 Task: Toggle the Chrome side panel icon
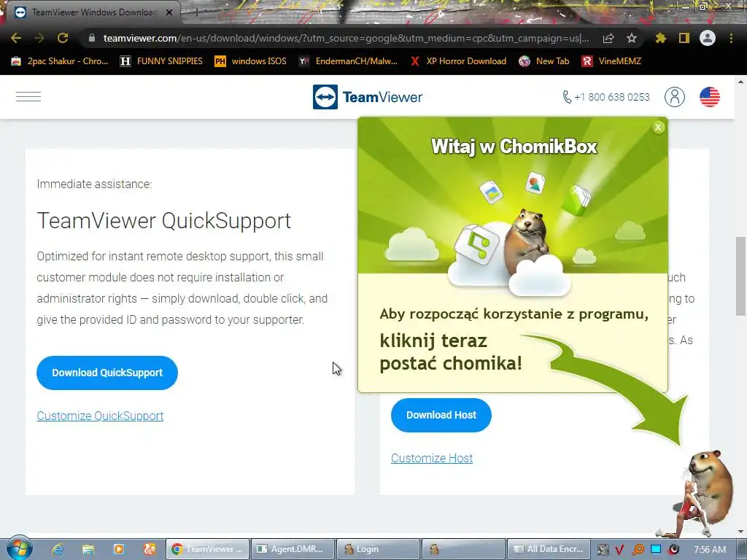pyautogui.click(x=684, y=38)
